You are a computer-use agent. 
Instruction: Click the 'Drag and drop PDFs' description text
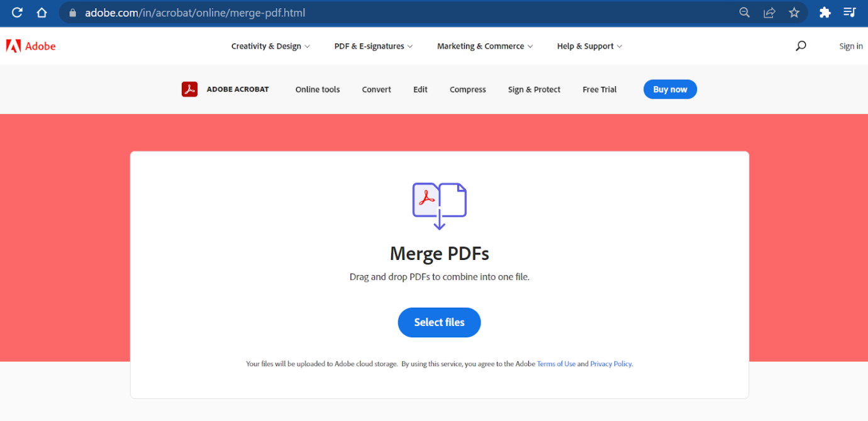click(439, 277)
